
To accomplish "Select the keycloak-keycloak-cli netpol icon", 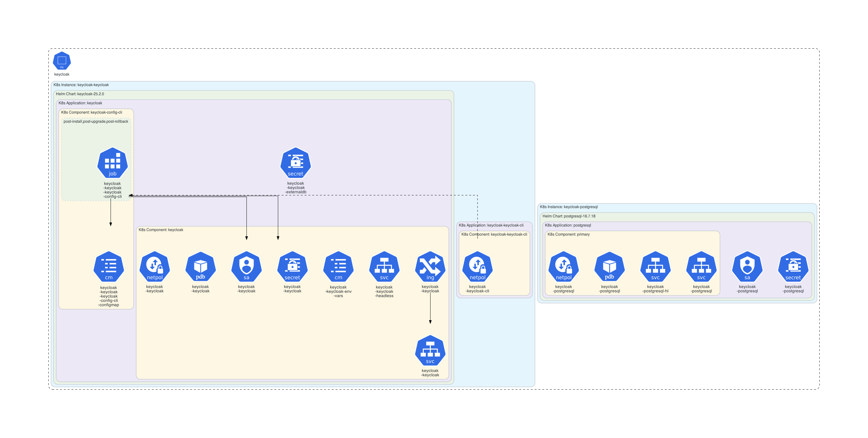I will click(x=478, y=267).
